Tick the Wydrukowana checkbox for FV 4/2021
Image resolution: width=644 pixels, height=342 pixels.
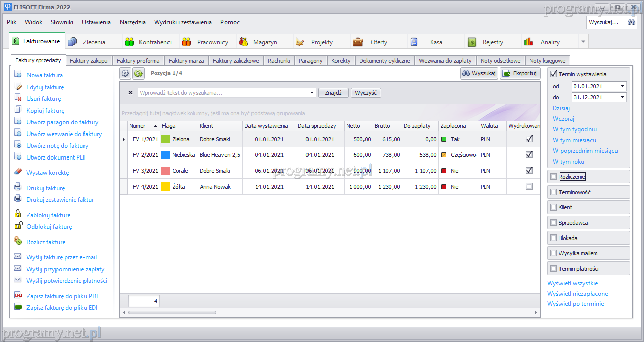(529, 187)
